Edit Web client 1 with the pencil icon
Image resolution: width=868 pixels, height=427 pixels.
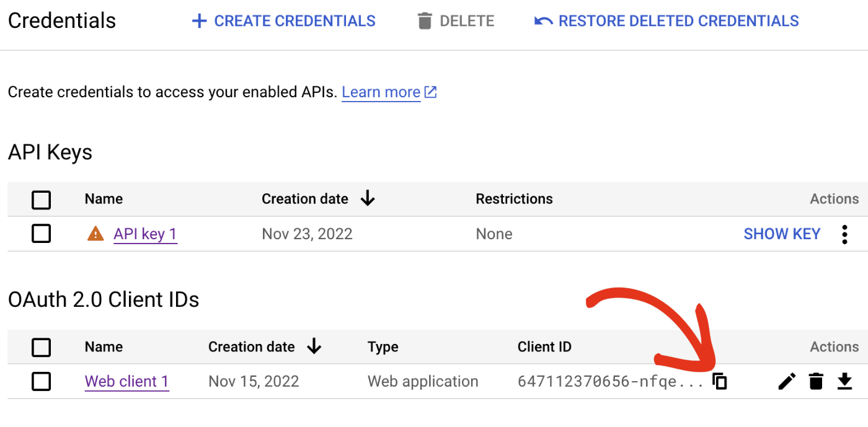[786, 382]
